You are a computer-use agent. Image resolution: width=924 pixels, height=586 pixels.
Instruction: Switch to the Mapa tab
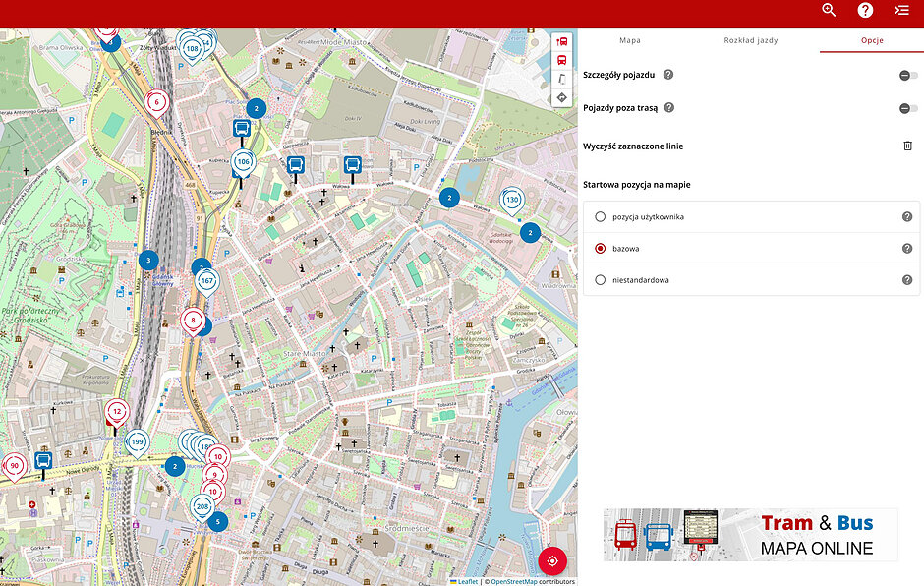click(x=630, y=40)
